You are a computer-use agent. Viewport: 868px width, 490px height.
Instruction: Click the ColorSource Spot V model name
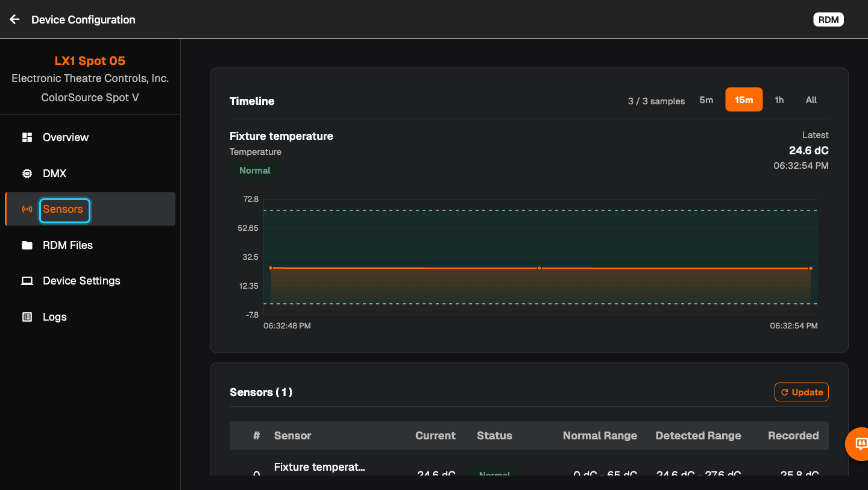point(90,98)
